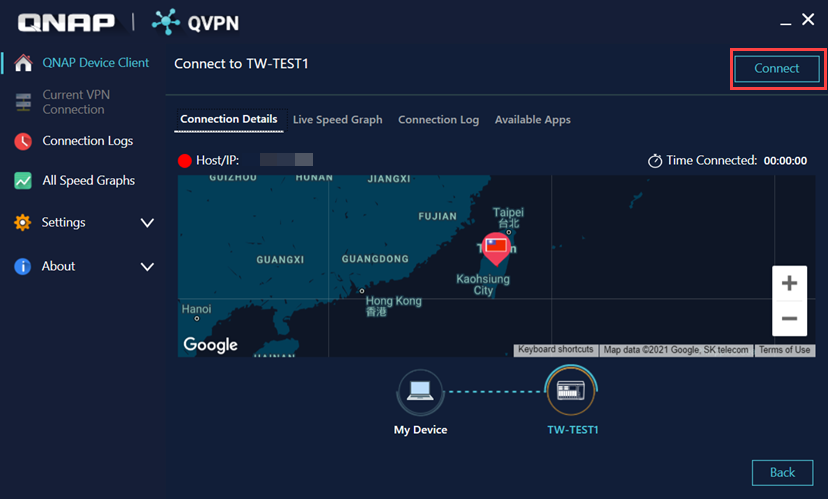This screenshot has height=499, width=828.
Task: Select the About sidebar label
Action: [58, 266]
